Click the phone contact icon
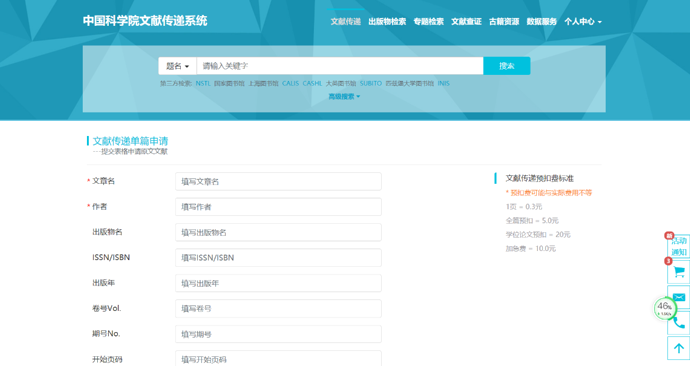 click(679, 323)
